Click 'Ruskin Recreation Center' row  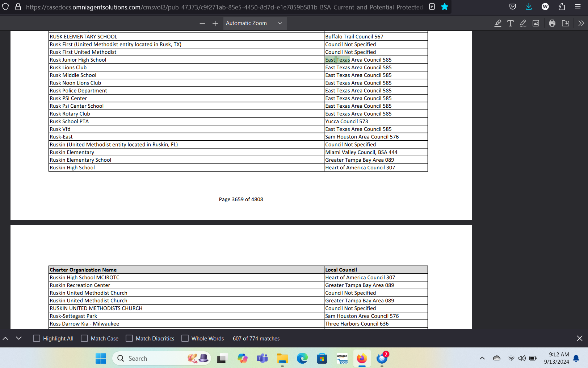tap(238, 285)
